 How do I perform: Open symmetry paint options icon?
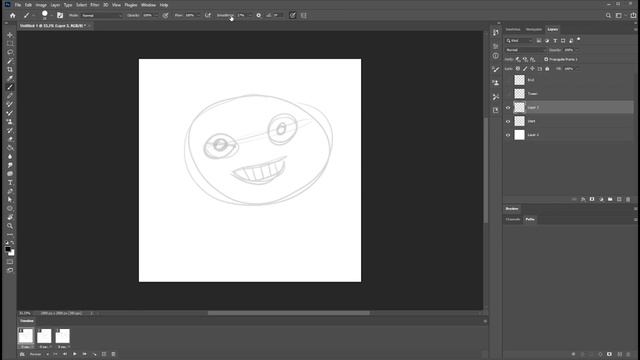coord(304,15)
